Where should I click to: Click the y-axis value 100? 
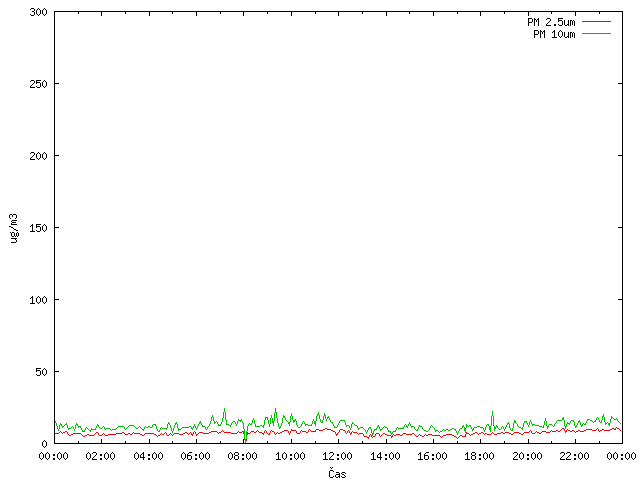(38, 300)
